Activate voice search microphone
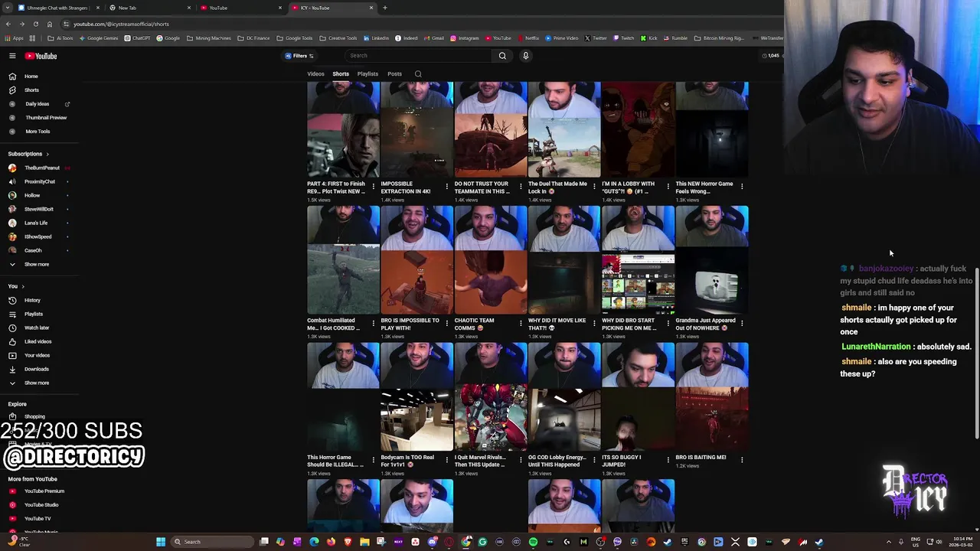The height and width of the screenshot is (551, 980). 525,56
